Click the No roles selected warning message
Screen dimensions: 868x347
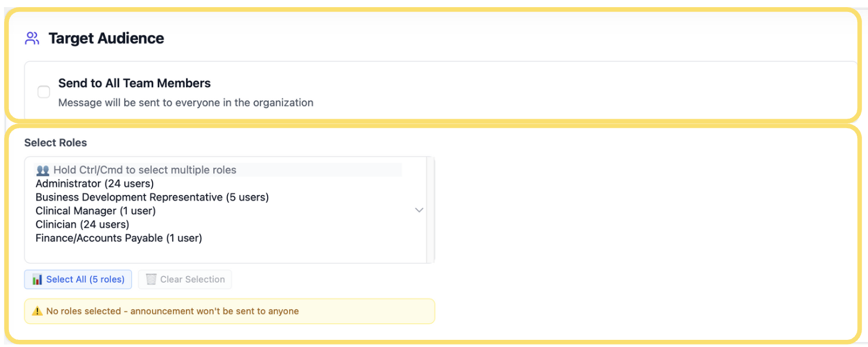pyautogui.click(x=172, y=311)
